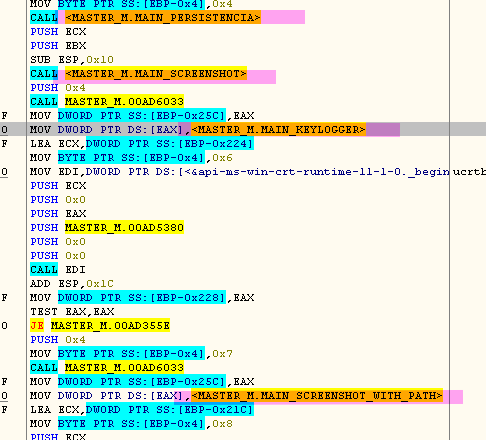Screen dimensions: 486x440
Task: Select the CALL EDI instruction
Action: click(x=58, y=270)
